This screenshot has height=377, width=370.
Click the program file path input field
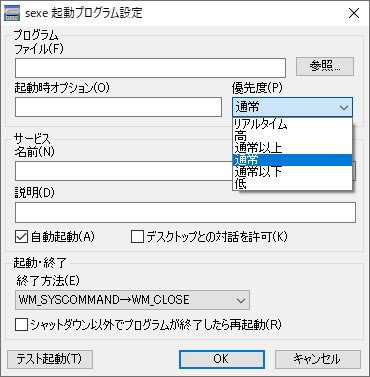click(x=150, y=68)
